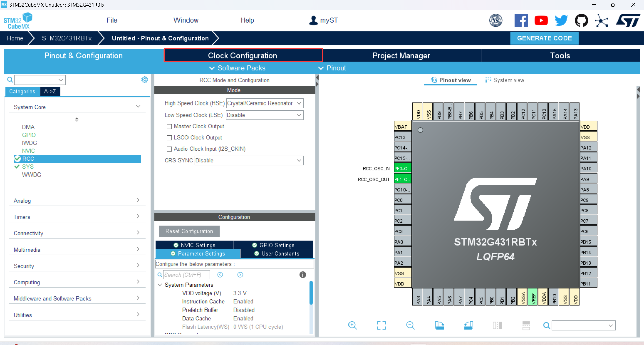Rotate the chip view clockwise icon
This screenshot has width=644, height=345.
click(x=439, y=325)
